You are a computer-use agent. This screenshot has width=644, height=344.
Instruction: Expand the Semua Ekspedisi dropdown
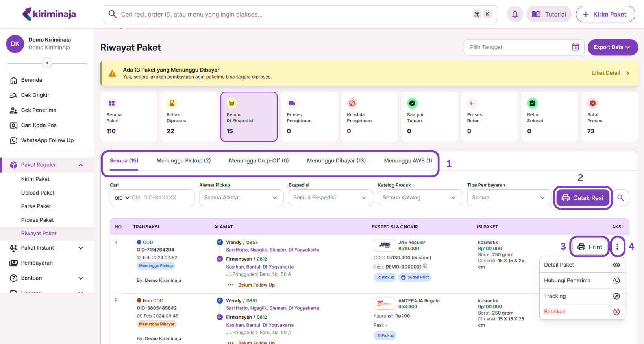coord(330,198)
